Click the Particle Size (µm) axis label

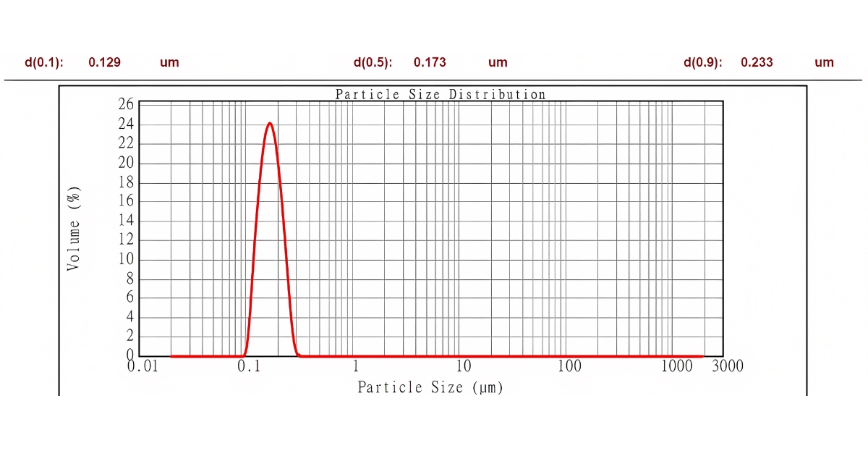430,387
